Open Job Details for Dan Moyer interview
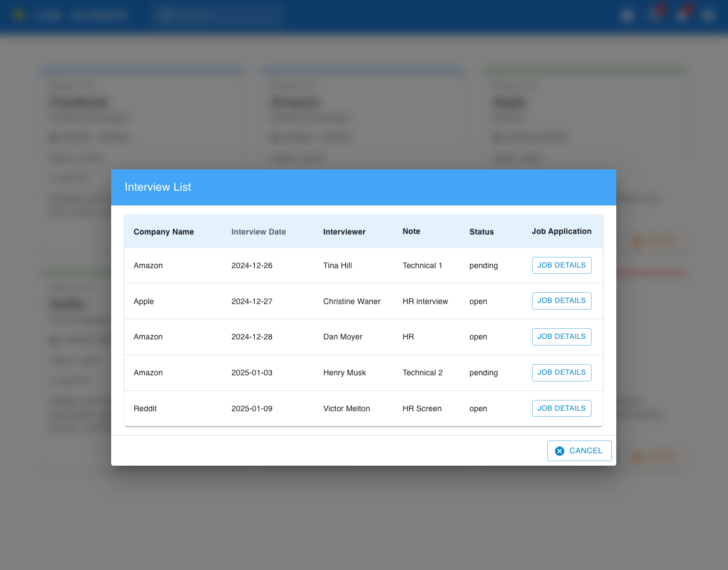This screenshot has width=728, height=570. tap(561, 337)
